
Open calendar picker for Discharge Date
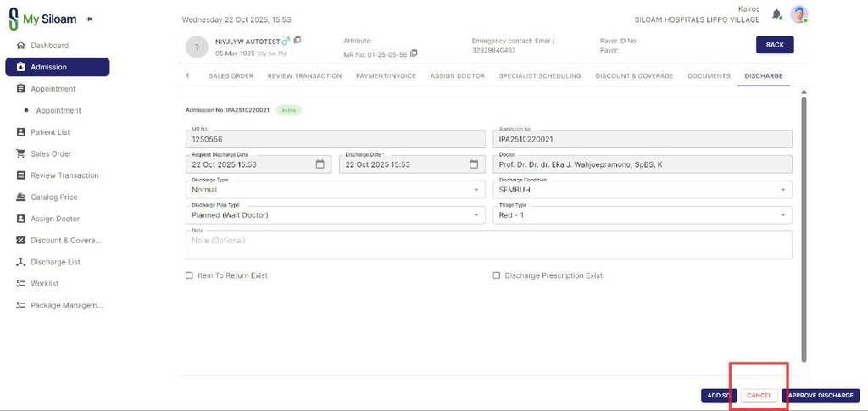(474, 164)
